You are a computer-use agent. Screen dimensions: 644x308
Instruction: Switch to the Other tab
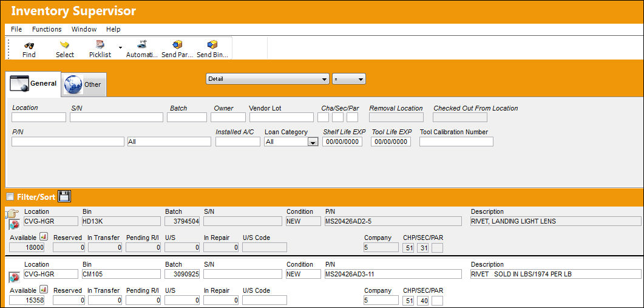(83, 84)
